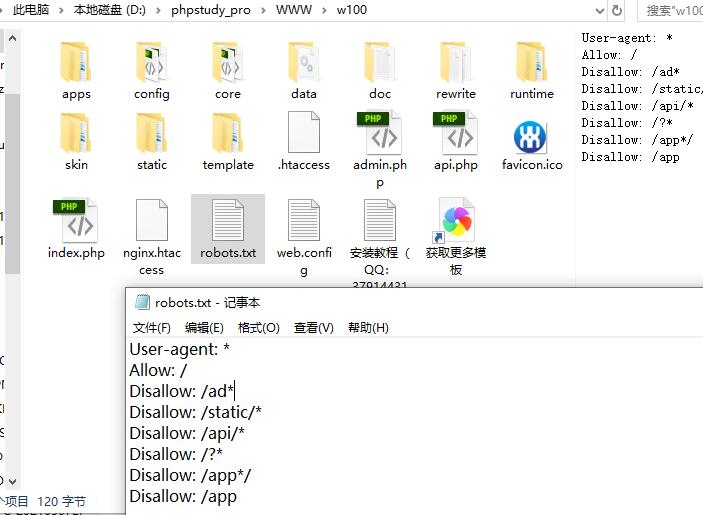Viewport: 703px width, 515px height.
Task: Open the apps folder
Action: pyautogui.click(x=76, y=64)
